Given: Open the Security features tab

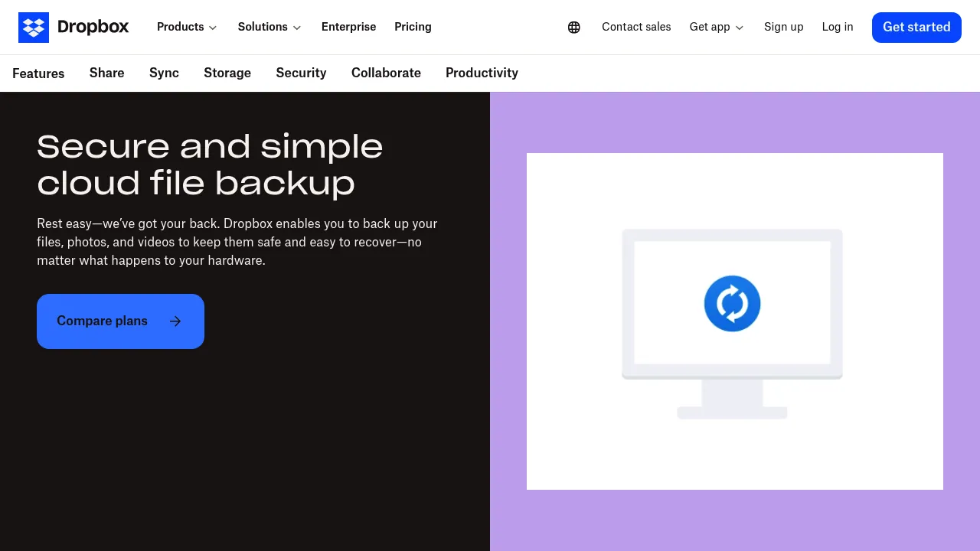Looking at the screenshot, I should click(301, 73).
